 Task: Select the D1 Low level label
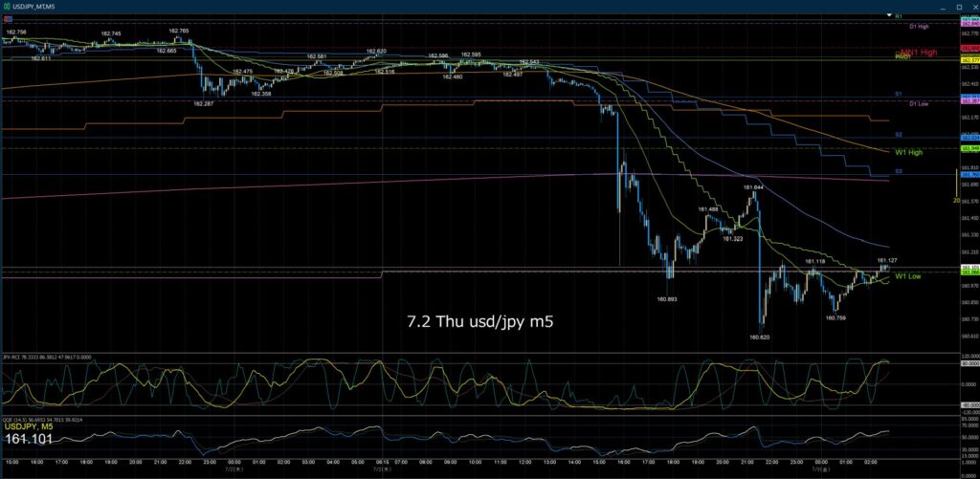tap(918, 103)
